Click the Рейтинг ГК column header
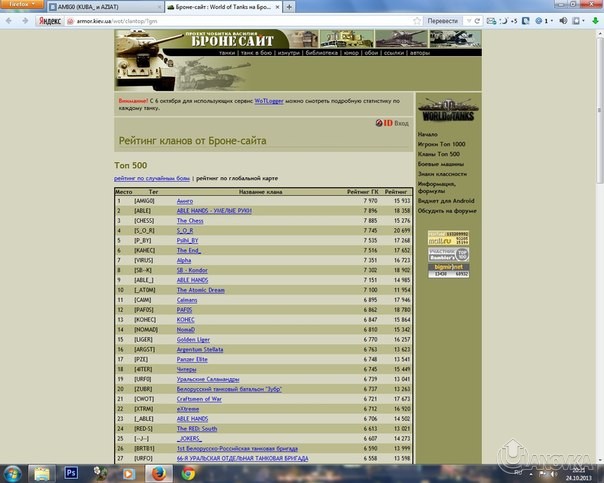 362,192
